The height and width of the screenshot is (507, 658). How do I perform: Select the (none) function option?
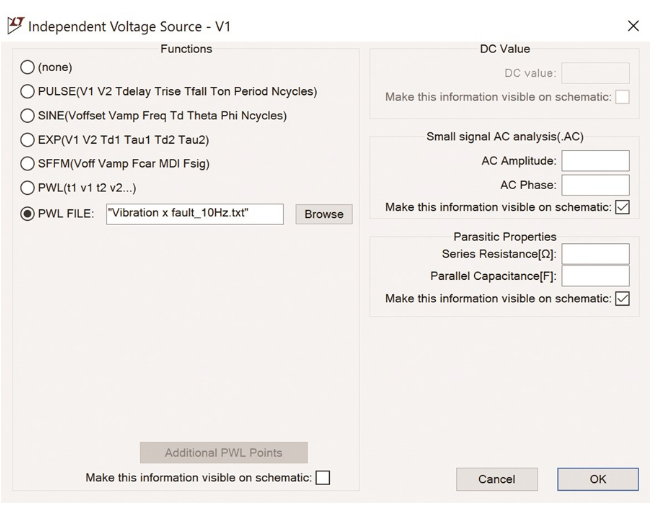pos(28,67)
